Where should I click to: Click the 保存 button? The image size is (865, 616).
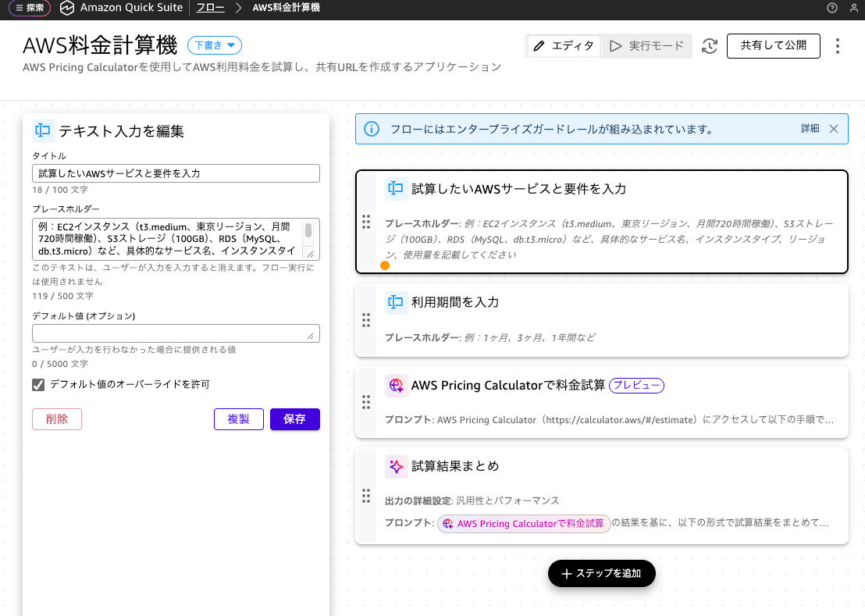coord(294,419)
